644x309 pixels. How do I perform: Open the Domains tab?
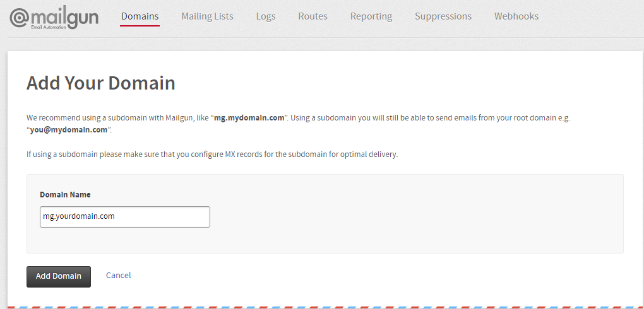click(140, 16)
